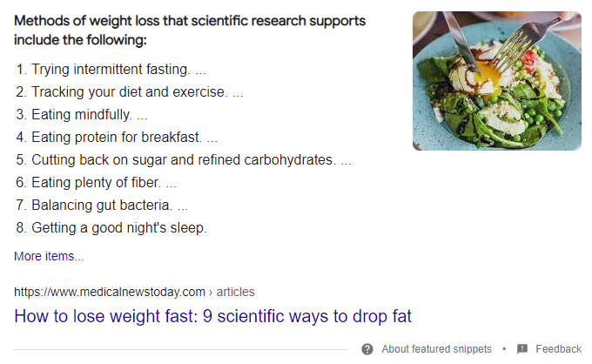Image resolution: width=592 pixels, height=364 pixels.
Task: Select "Tracking your diet and exercise" item
Action: tap(129, 91)
